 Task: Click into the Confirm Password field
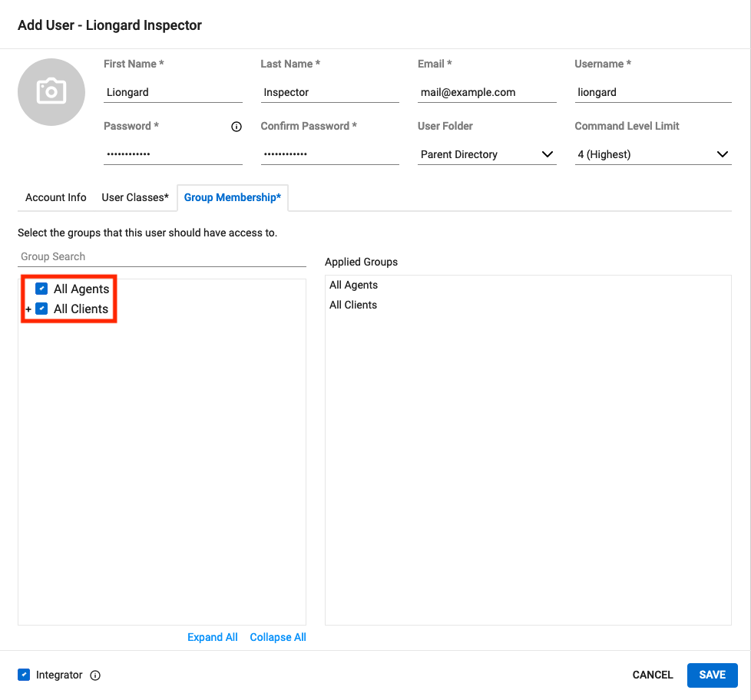tap(329, 154)
